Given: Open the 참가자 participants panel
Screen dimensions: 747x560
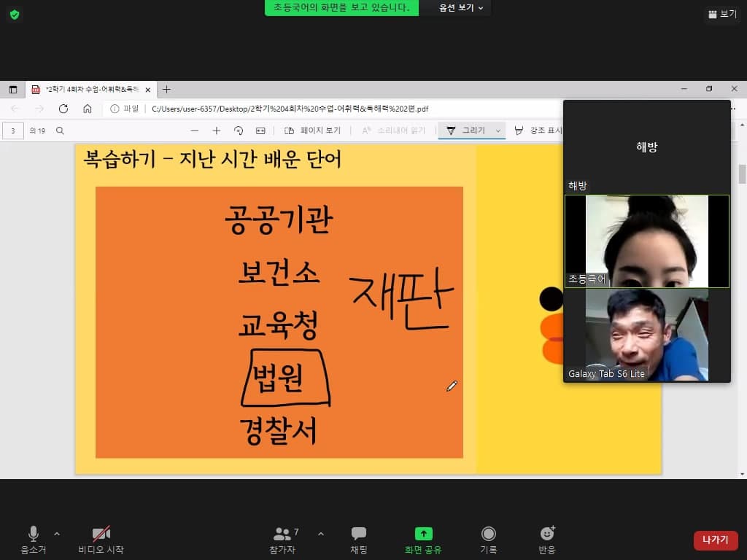Looking at the screenshot, I should coord(284,540).
